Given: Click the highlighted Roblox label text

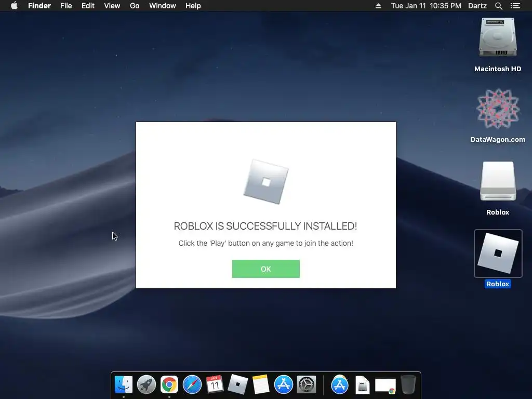Looking at the screenshot, I should point(498,284).
